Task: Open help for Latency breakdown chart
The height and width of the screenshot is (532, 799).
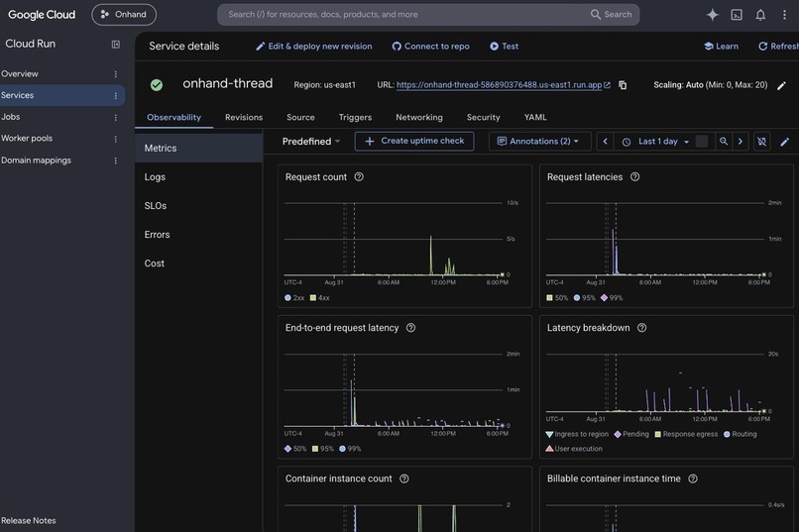Action: point(642,328)
